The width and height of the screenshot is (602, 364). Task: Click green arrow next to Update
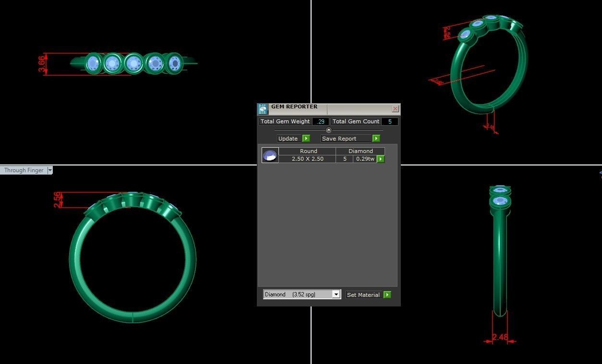pyautogui.click(x=306, y=139)
